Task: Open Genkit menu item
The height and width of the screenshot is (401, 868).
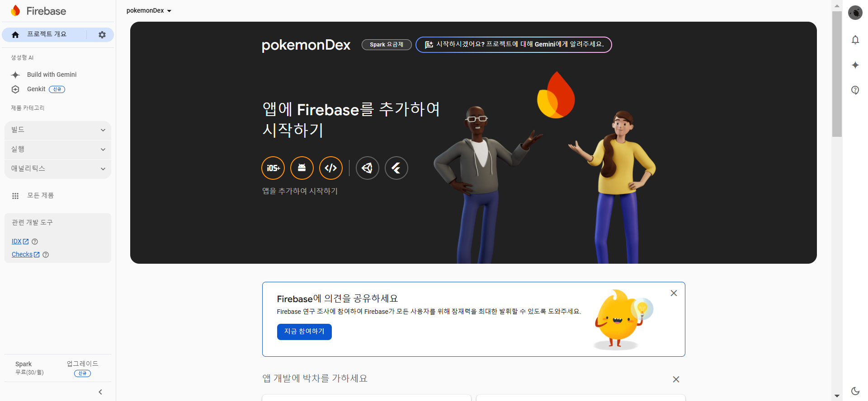Action: (x=36, y=89)
